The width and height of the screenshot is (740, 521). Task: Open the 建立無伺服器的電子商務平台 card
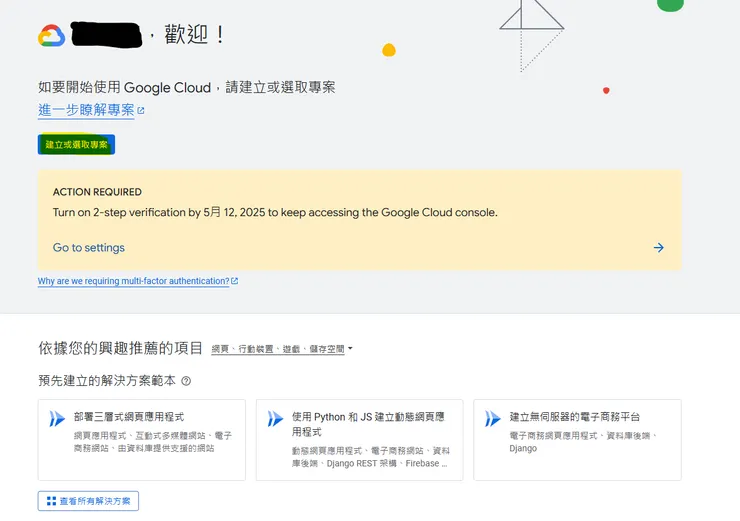click(577, 440)
